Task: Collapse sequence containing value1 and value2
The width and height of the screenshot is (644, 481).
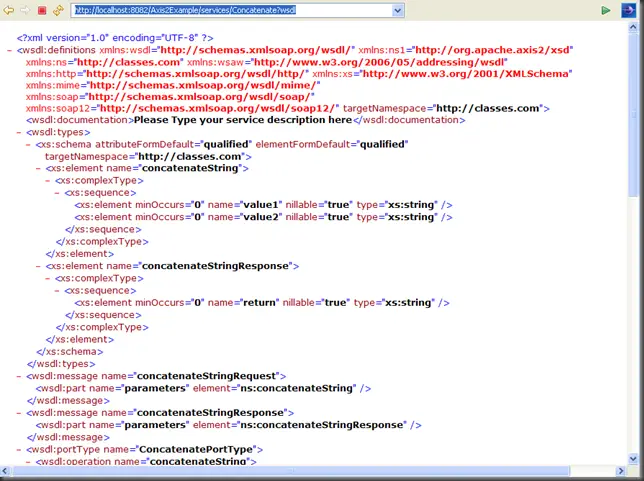Action: [57, 193]
